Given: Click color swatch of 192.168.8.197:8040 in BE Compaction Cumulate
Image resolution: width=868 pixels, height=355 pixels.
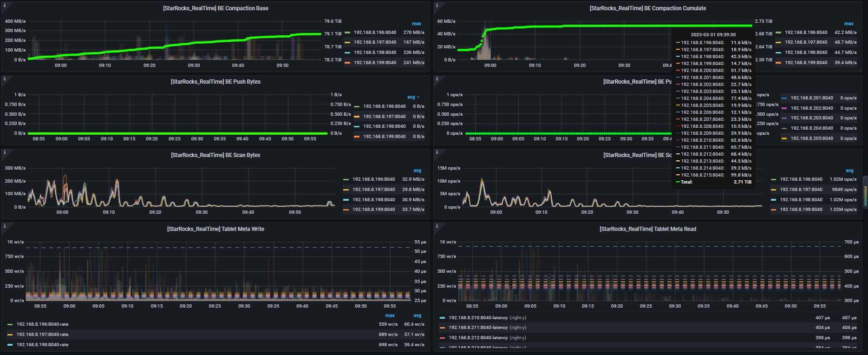Looking at the screenshot, I should (x=778, y=42).
